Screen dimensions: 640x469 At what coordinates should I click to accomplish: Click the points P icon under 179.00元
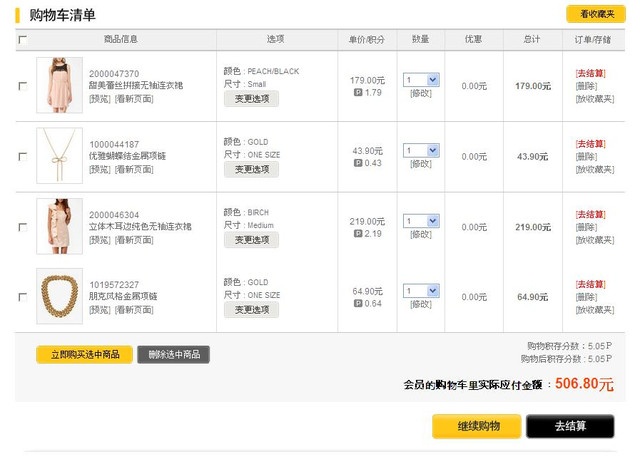pyautogui.click(x=358, y=92)
